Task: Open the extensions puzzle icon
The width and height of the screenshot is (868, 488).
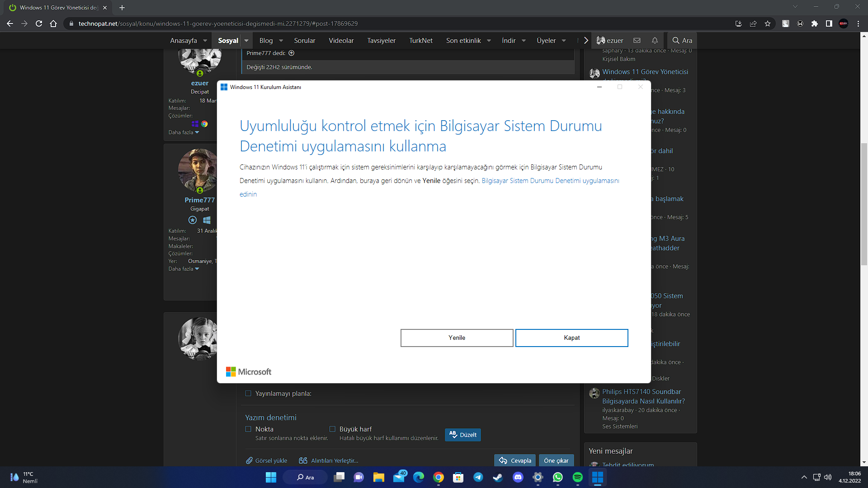Action: tap(815, 23)
